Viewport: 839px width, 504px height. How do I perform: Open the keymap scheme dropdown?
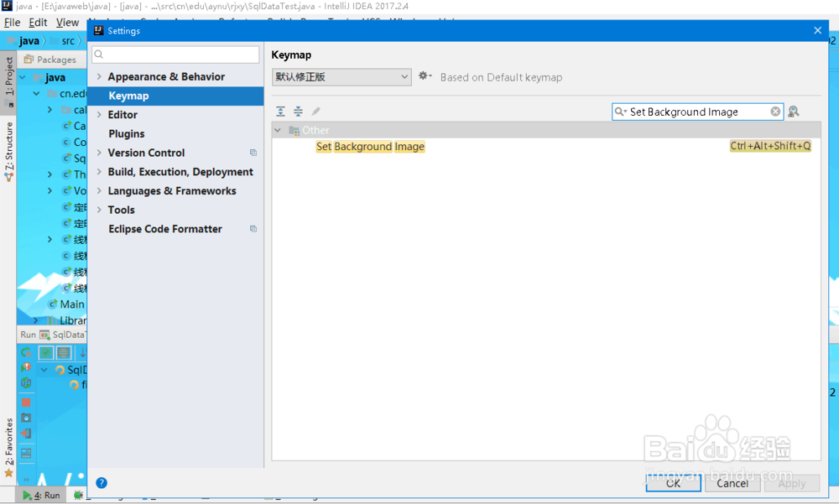pos(341,76)
